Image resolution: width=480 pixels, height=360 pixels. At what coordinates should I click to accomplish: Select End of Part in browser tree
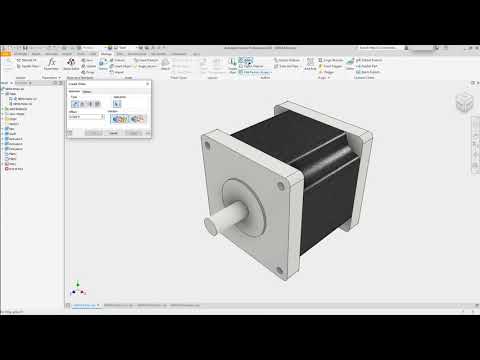[x=14, y=169]
